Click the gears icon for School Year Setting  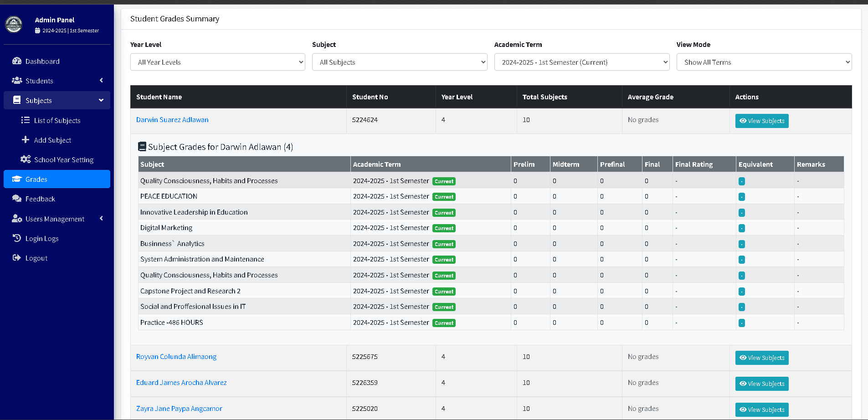pyautogui.click(x=26, y=159)
